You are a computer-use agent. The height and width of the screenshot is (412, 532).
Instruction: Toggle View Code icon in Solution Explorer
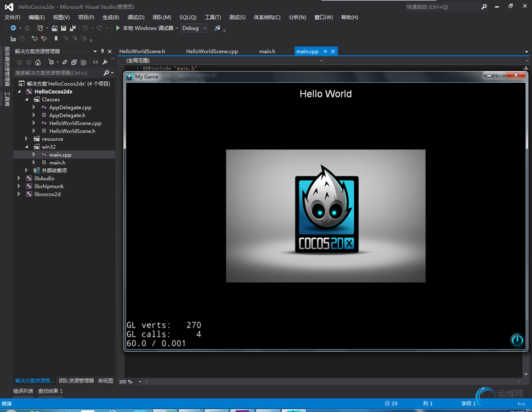point(95,62)
